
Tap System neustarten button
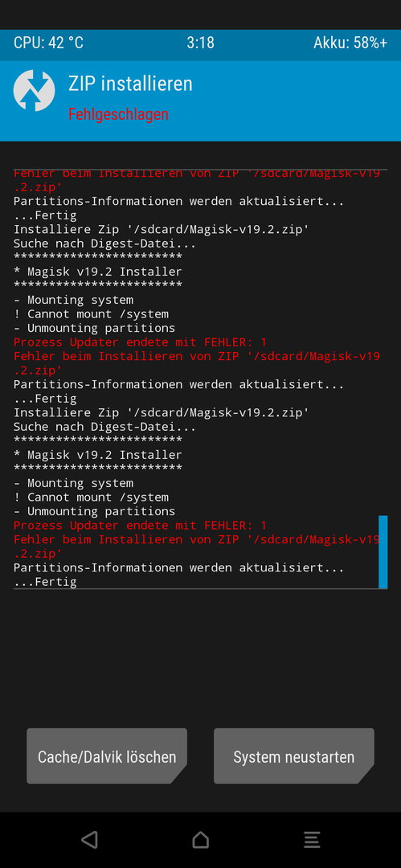(294, 756)
